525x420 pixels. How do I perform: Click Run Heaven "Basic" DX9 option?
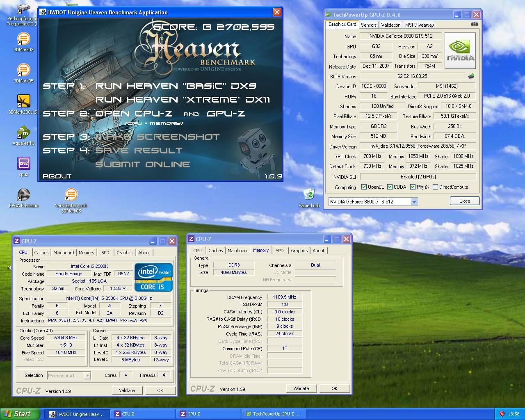176,86
